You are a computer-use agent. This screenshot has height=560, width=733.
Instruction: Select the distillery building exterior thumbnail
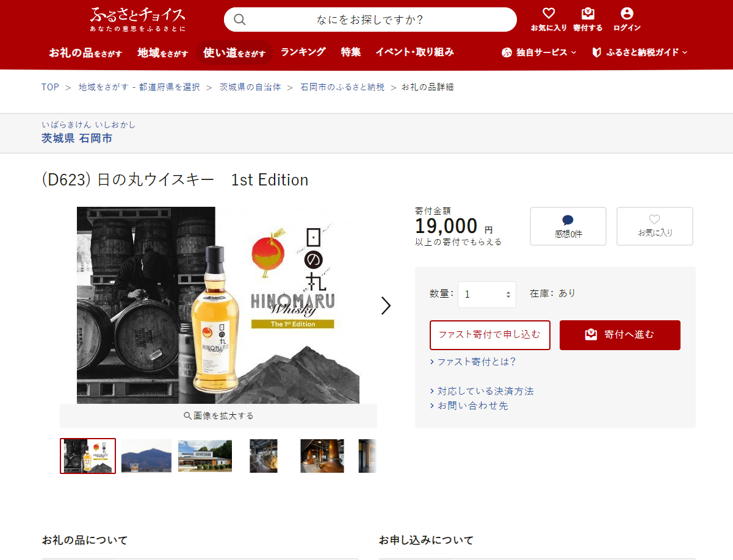[205, 456]
